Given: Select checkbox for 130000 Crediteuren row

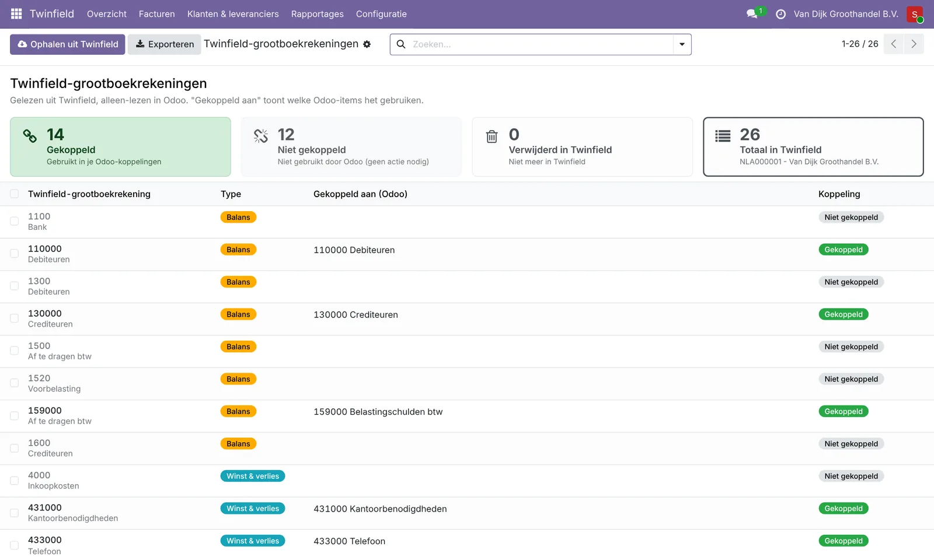Looking at the screenshot, I should click(15, 318).
